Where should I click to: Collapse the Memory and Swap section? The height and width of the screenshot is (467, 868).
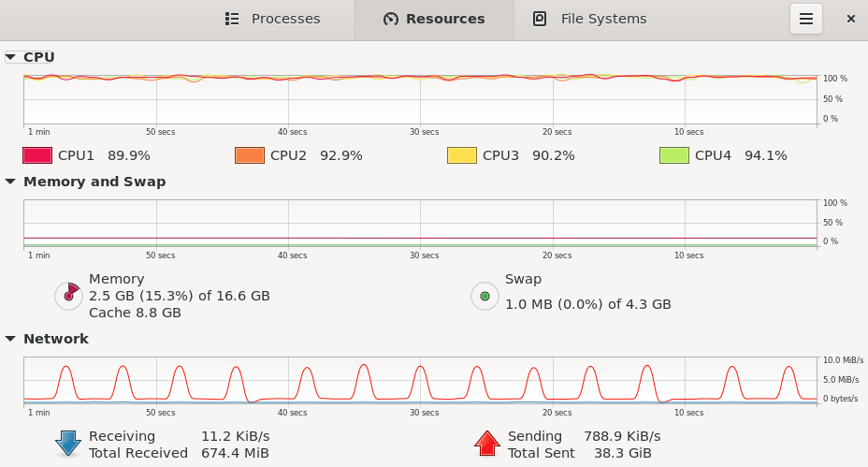click(x=10, y=182)
